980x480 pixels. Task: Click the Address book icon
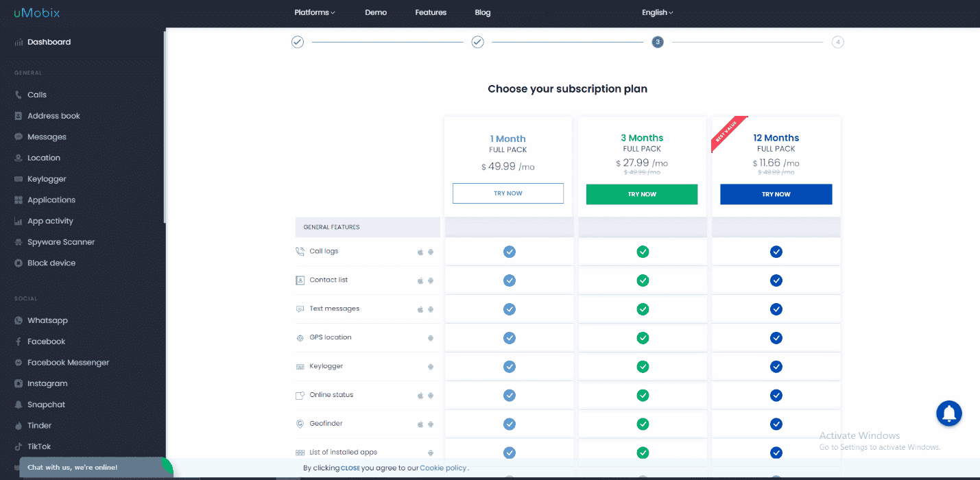pyautogui.click(x=19, y=116)
